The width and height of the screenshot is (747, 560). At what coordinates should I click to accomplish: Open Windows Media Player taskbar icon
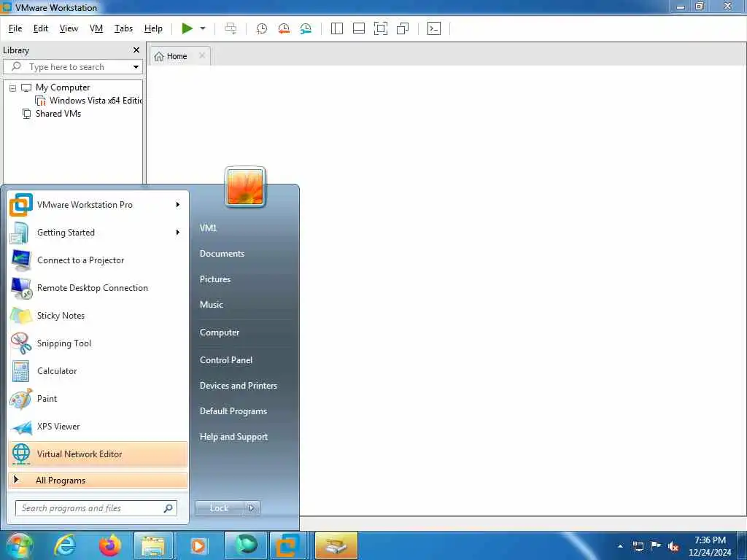pos(198,545)
